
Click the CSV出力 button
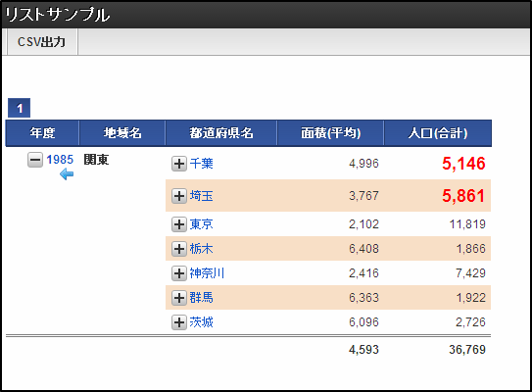point(42,42)
